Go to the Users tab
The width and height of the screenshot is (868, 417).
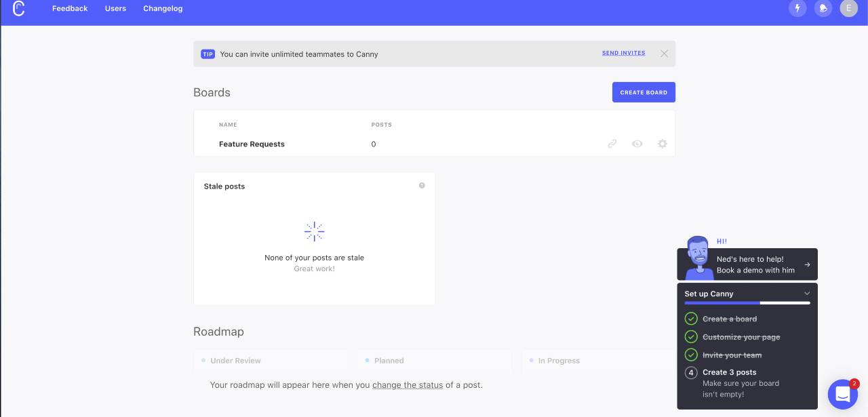115,9
